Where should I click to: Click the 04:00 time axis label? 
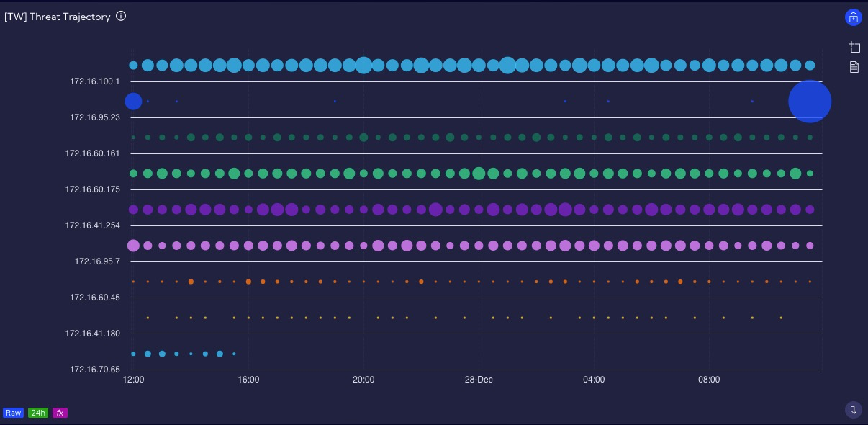[x=594, y=379]
